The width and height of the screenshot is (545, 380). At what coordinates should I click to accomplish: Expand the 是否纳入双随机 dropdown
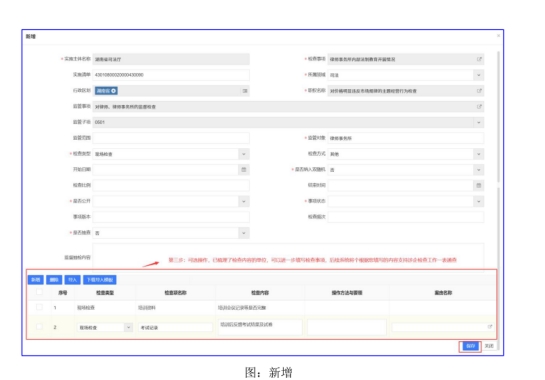(x=479, y=170)
